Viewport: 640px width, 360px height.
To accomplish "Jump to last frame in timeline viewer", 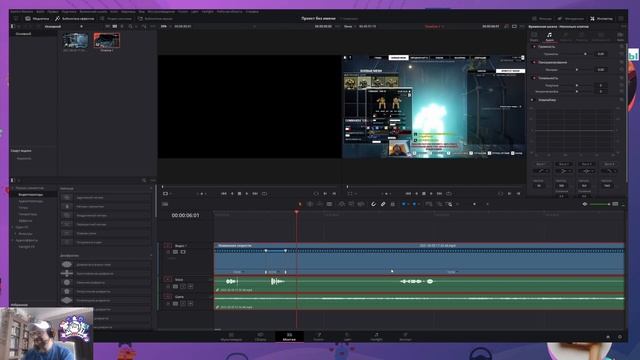I will click(x=440, y=193).
